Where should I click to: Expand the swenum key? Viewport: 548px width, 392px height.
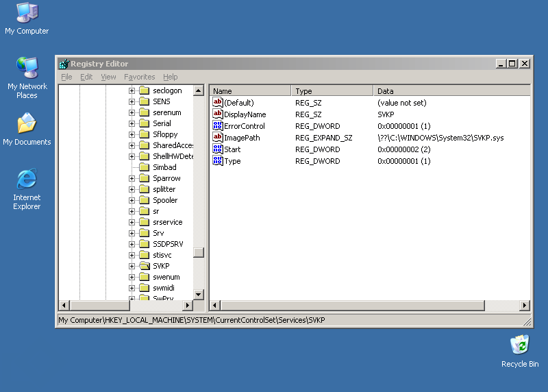132,277
